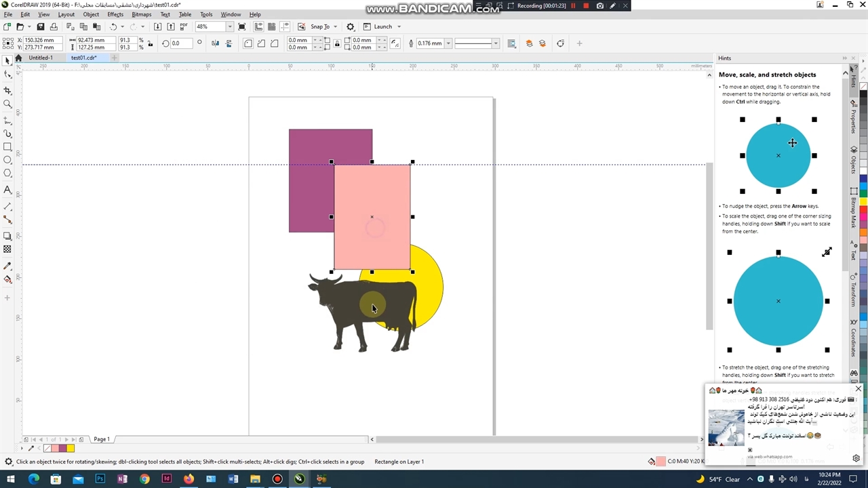Open the zoom level dropdown

coord(230,26)
